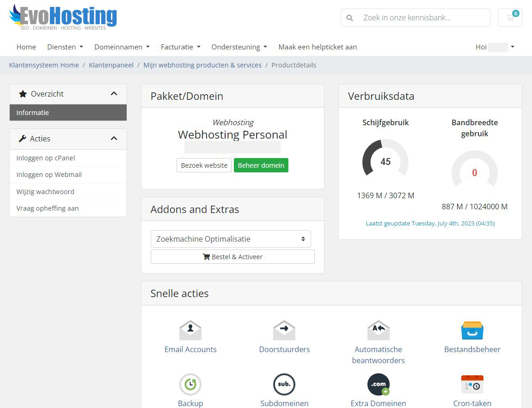The image size is (532, 408).
Task: Open the Automatische beantwoorders icon
Action: [378, 330]
